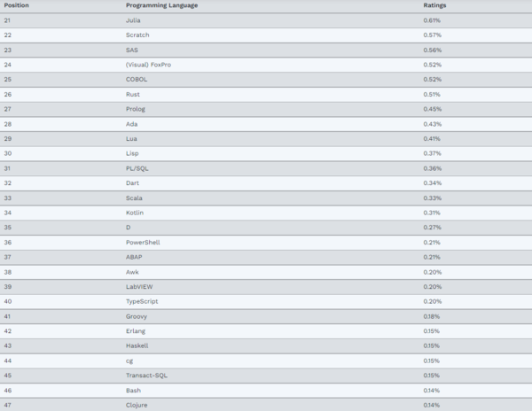This screenshot has height=411, width=532.
Task: Click on the Scratch language entry
Action: tap(137, 35)
